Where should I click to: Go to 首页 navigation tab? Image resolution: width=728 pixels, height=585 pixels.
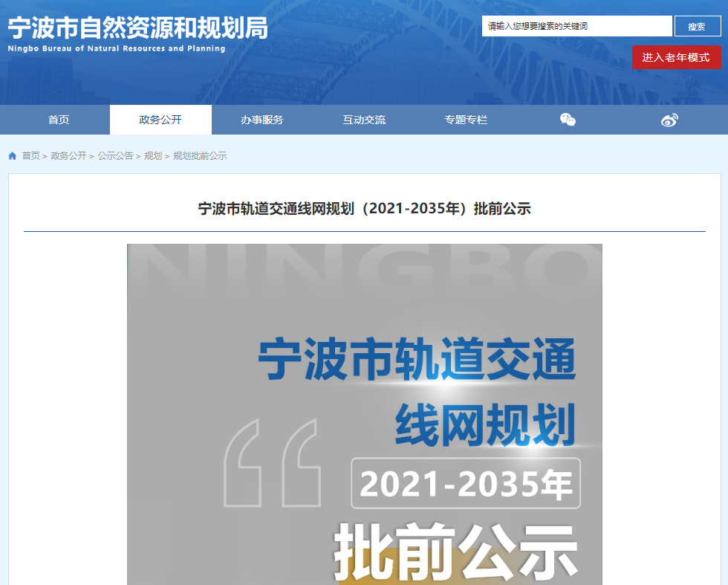coord(59,120)
